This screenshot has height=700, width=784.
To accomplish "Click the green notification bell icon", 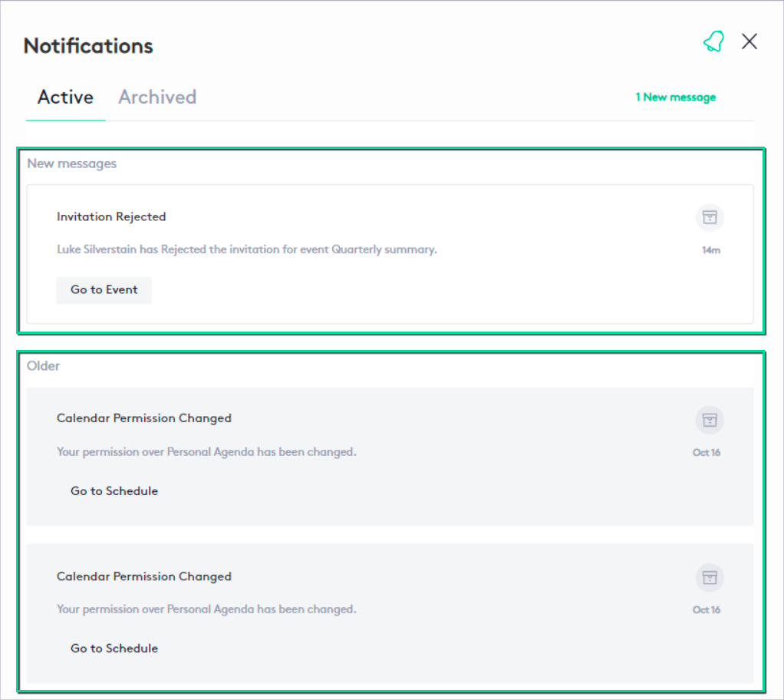I will click(713, 42).
